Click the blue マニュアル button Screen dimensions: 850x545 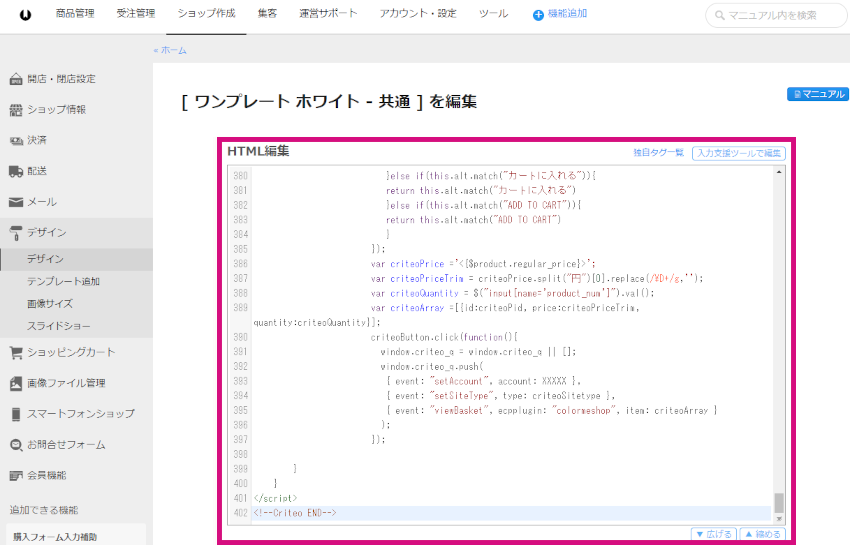click(x=817, y=94)
